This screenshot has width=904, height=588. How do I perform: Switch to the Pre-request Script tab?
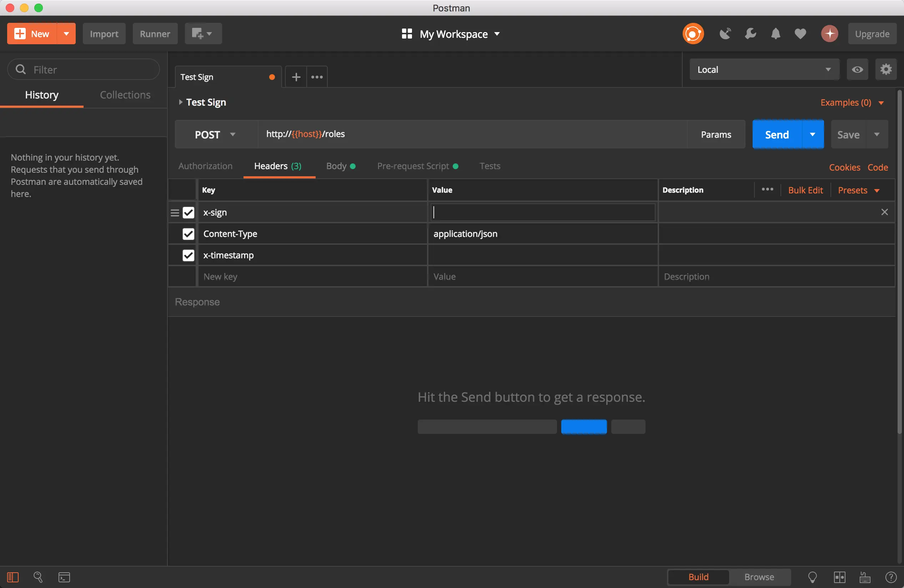click(x=413, y=166)
